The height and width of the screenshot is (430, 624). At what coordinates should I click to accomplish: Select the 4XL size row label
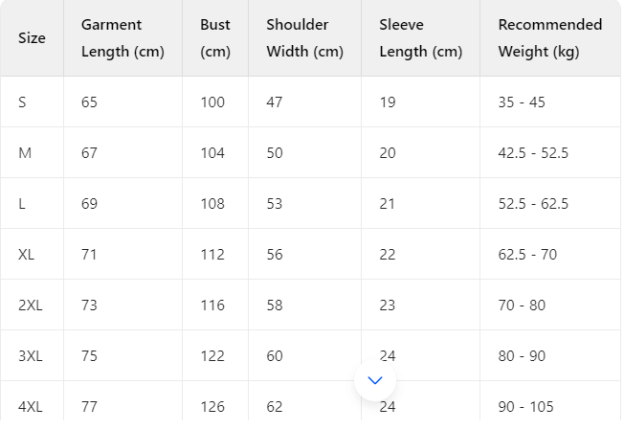(30, 407)
